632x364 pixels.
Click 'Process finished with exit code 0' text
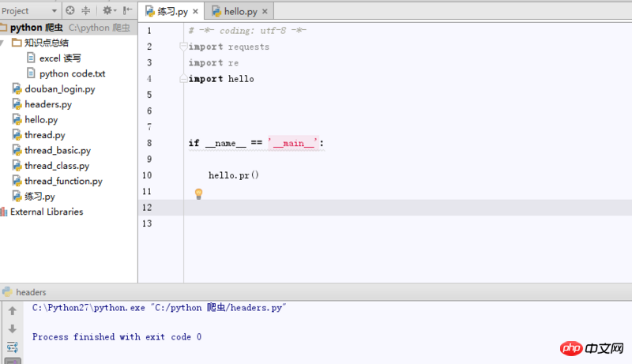(x=117, y=336)
